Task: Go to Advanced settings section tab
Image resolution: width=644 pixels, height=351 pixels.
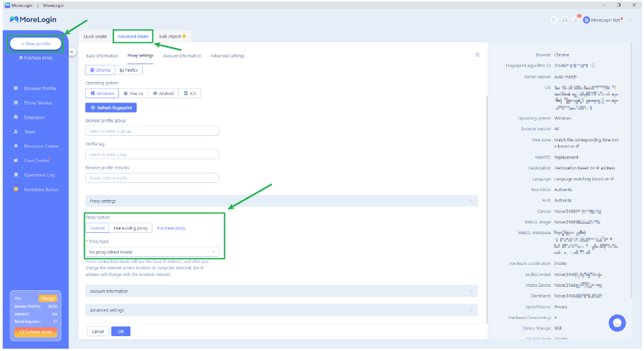Action: 227,56
